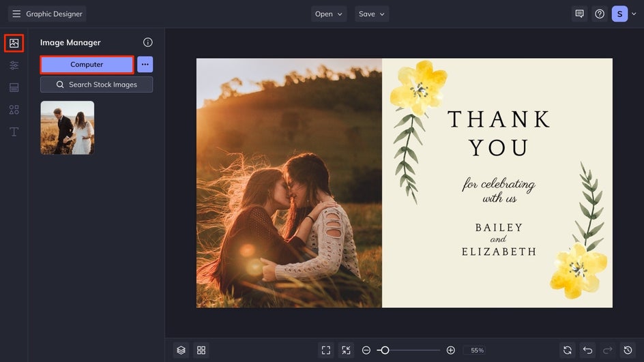Open the help question mark
The height and width of the screenshot is (362, 644).
pos(600,14)
